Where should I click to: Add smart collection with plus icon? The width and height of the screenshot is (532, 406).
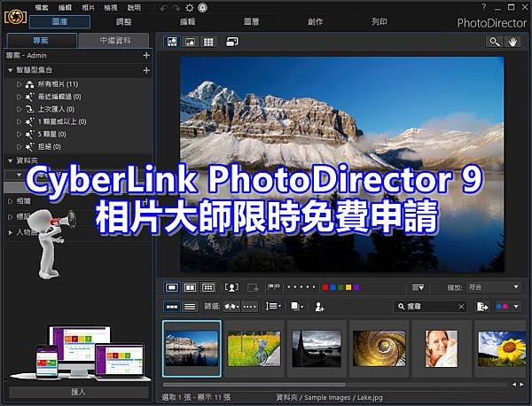point(146,70)
